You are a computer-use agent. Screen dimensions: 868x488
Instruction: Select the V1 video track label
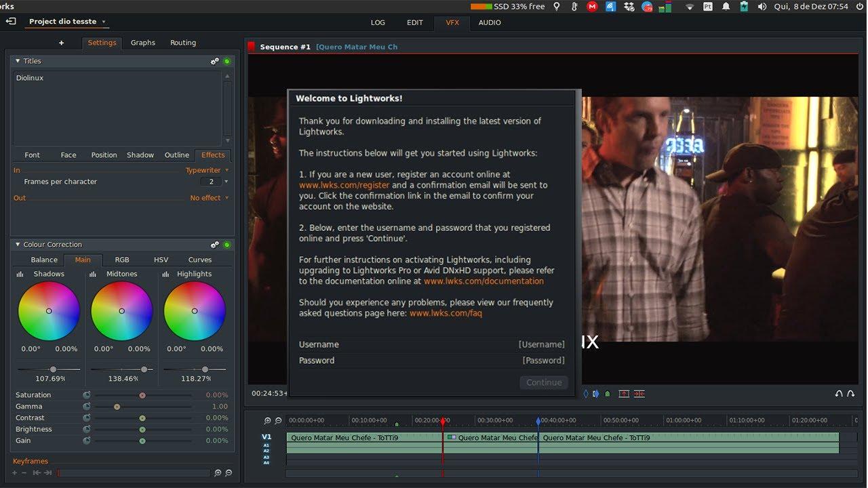coord(267,437)
